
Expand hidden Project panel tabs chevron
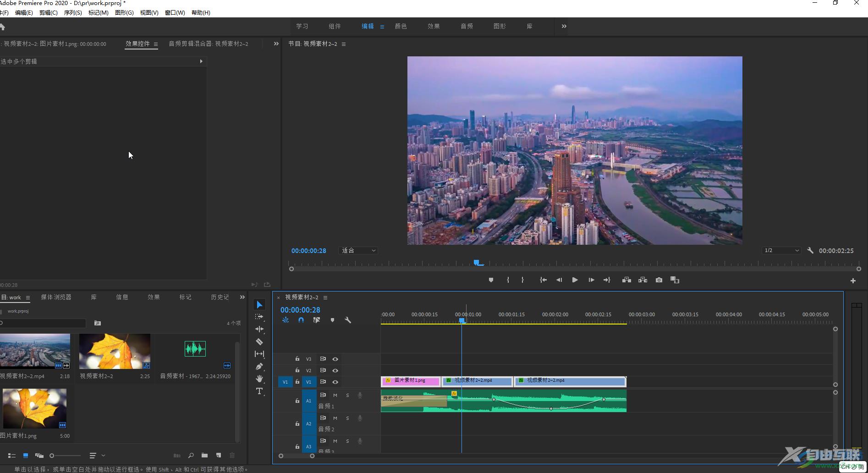tap(242, 297)
